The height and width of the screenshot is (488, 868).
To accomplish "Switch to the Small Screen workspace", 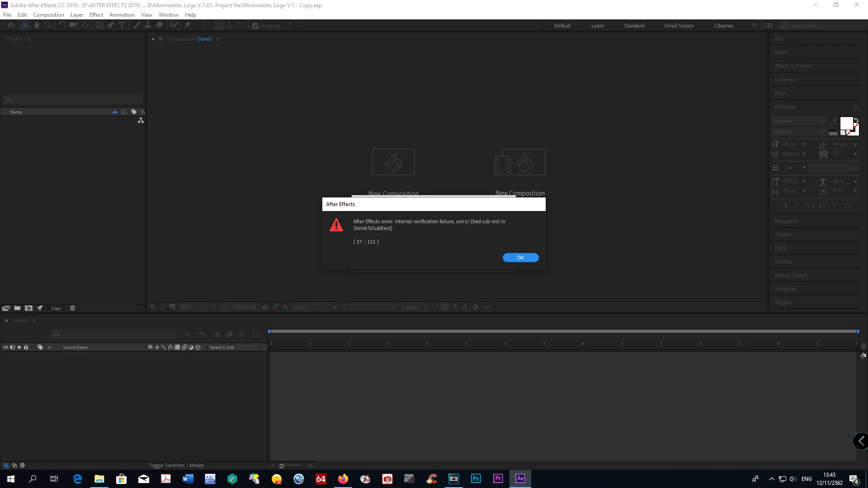I will tap(679, 26).
